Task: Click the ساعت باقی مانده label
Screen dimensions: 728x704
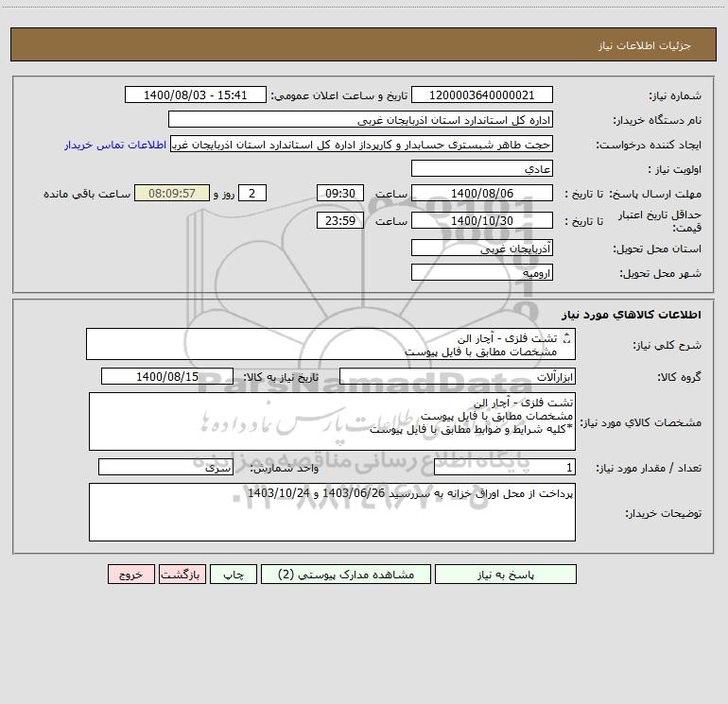Action: 87,194
